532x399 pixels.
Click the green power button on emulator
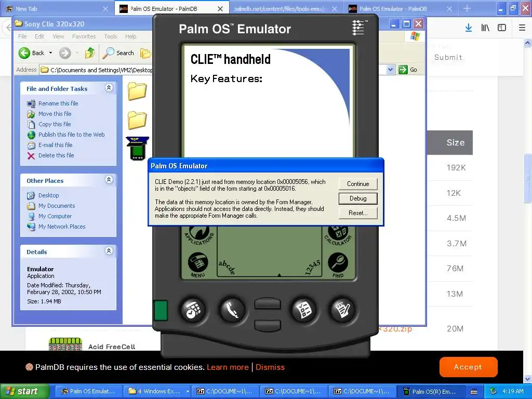(x=161, y=310)
